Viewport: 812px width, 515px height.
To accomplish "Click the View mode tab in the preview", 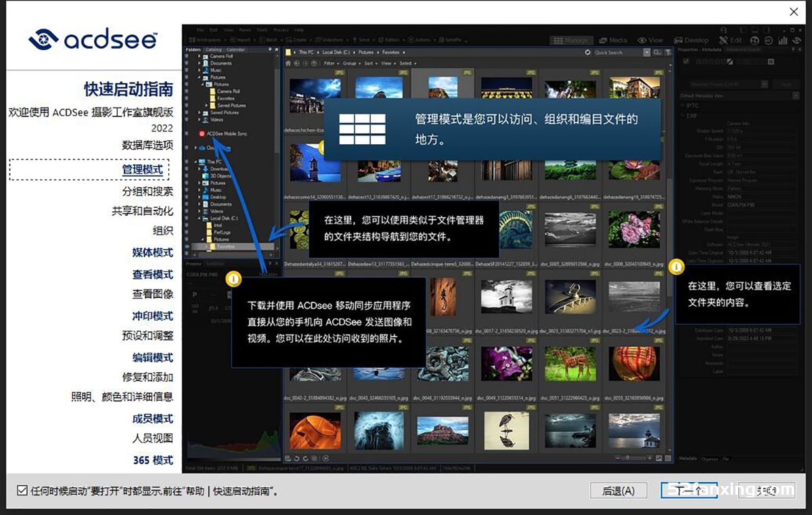I will pyautogui.click(x=651, y=41).
